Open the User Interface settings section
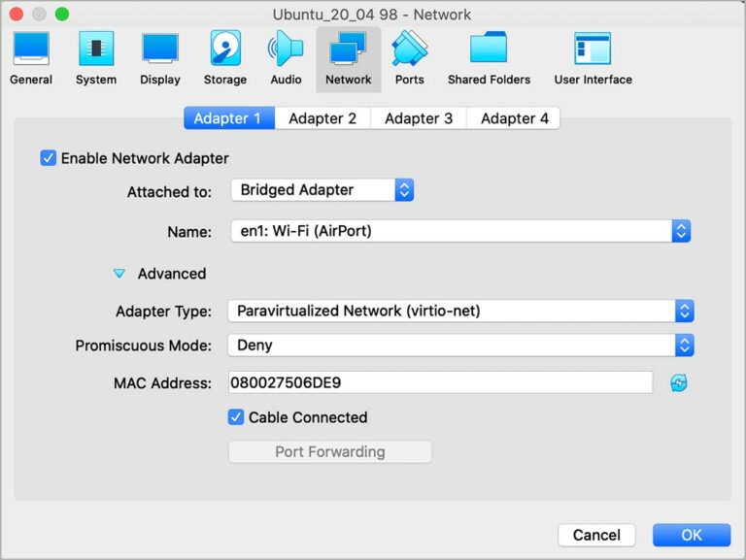 pyautogui.click(x=593, y=57)
